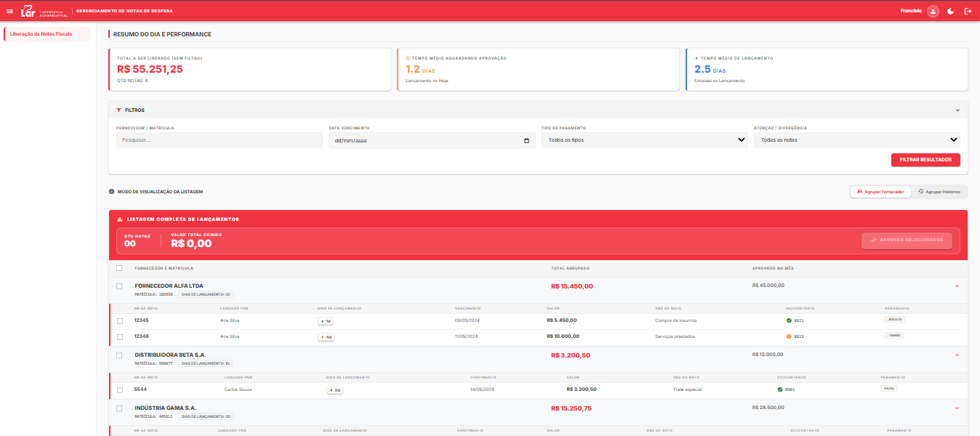Click the R$ 45.000,00 approved amount
The image size is (980, 436).
click(768, 285)
